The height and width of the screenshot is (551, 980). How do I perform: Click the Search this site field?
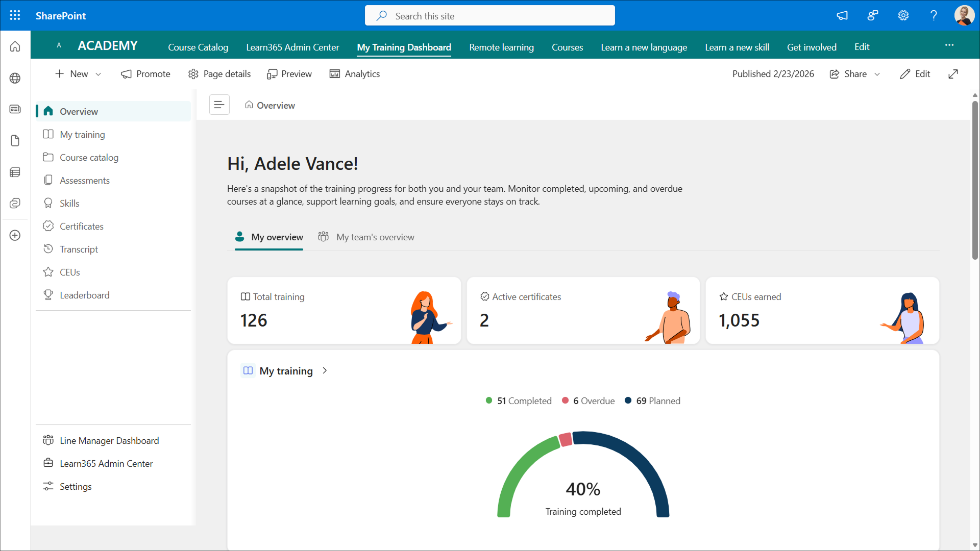point(490,16)
